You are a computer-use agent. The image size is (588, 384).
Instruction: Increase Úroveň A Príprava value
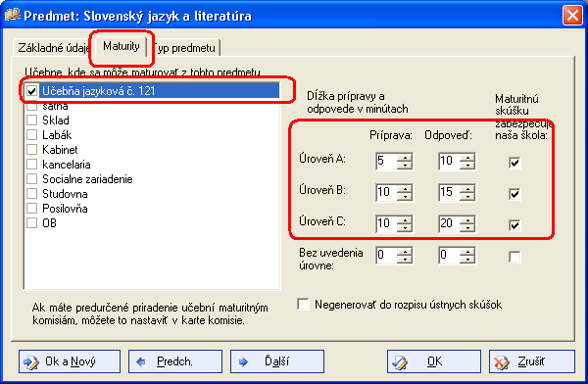(x=404, y=158)
